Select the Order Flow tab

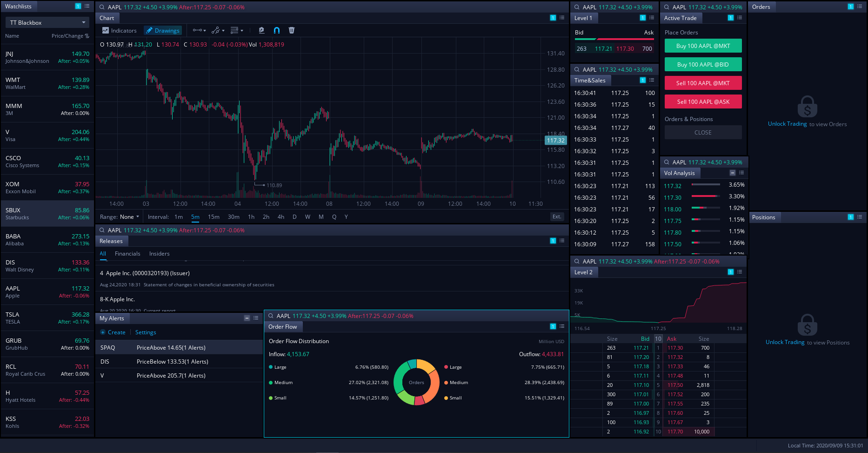click(x=282, y=327)
